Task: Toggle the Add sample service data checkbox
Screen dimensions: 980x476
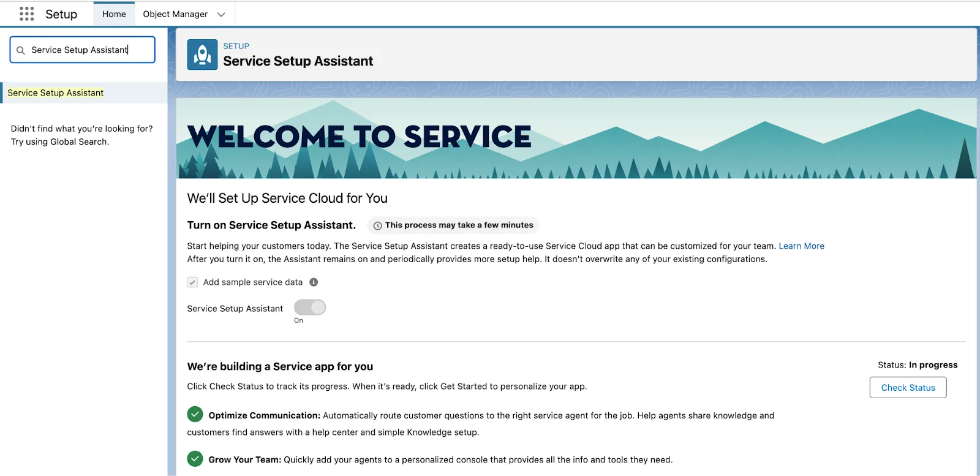Action: pyautogui.click(x=192, y=282)
